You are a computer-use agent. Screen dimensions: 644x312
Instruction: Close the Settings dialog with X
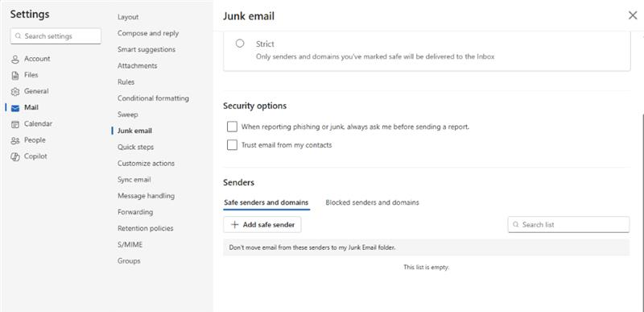[x=633, y=15]
